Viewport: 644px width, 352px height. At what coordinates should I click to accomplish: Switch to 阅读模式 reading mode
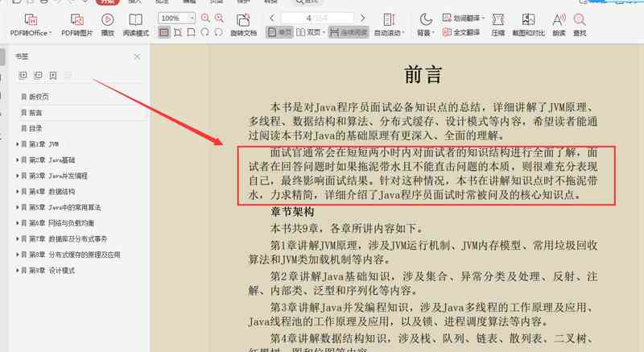pyautogui.click(x=135, y=25)
